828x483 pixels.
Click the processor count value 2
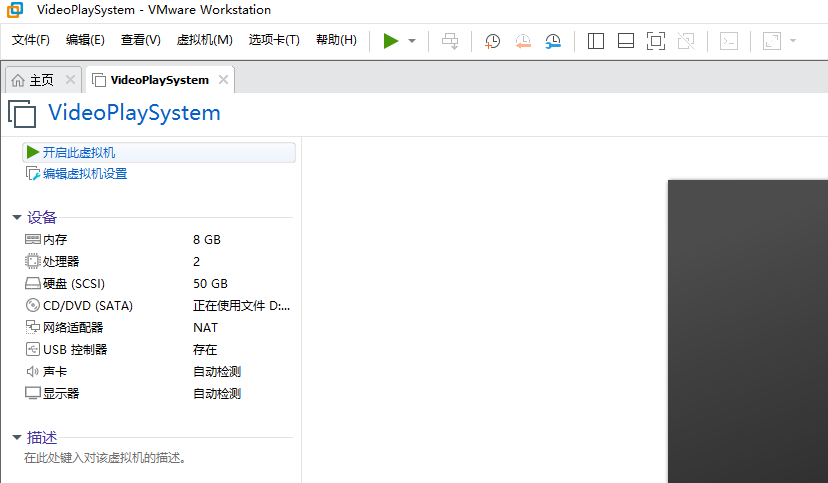coord(196,261)
